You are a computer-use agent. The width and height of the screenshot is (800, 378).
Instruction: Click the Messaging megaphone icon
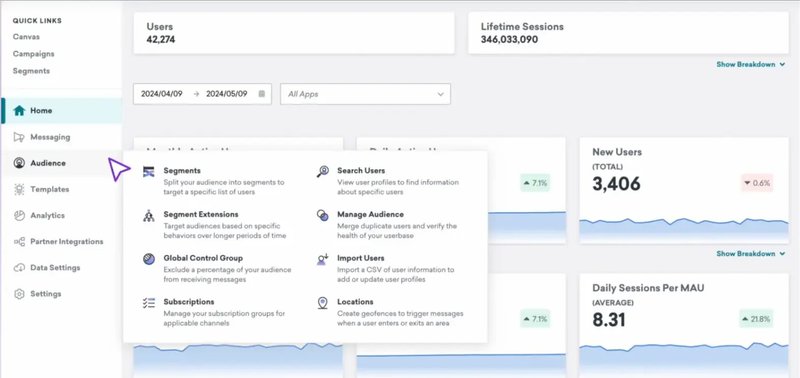(x=19, y=137)
